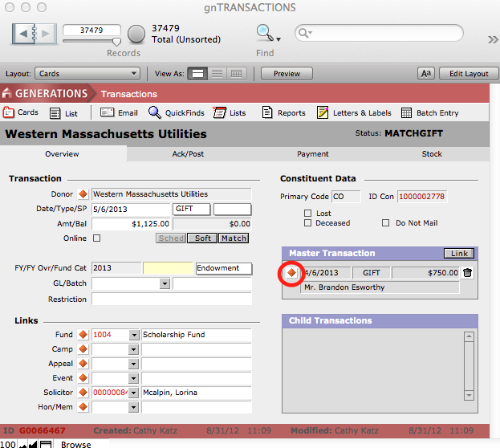This screenshot has height=448, width=500.
Task: Click the Batch Entry icon
Action: click(x=407, y=113)
